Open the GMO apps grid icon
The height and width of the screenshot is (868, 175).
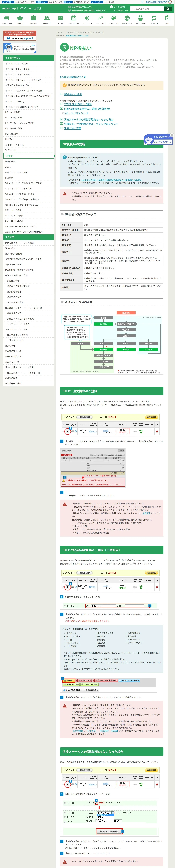click(142, 2)
